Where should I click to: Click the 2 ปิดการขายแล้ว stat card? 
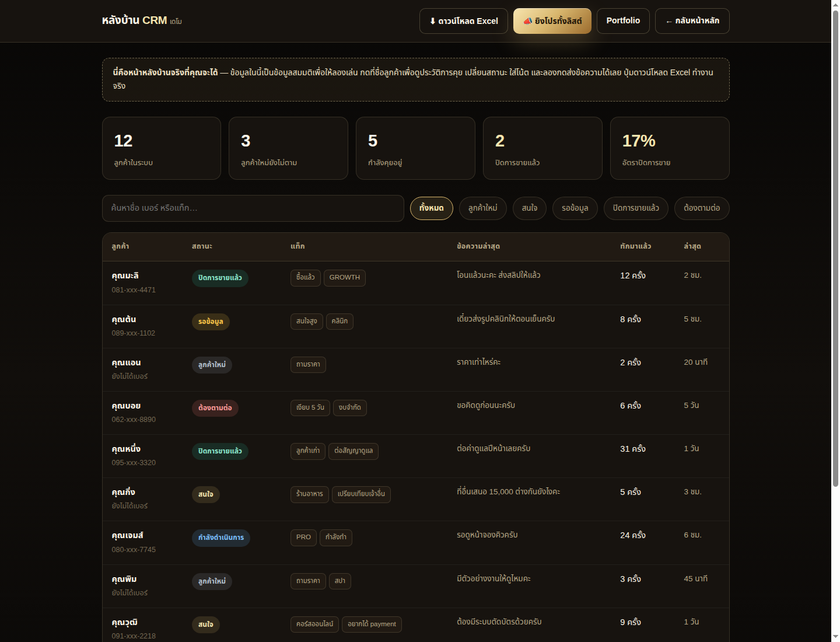tap(542, 148)
